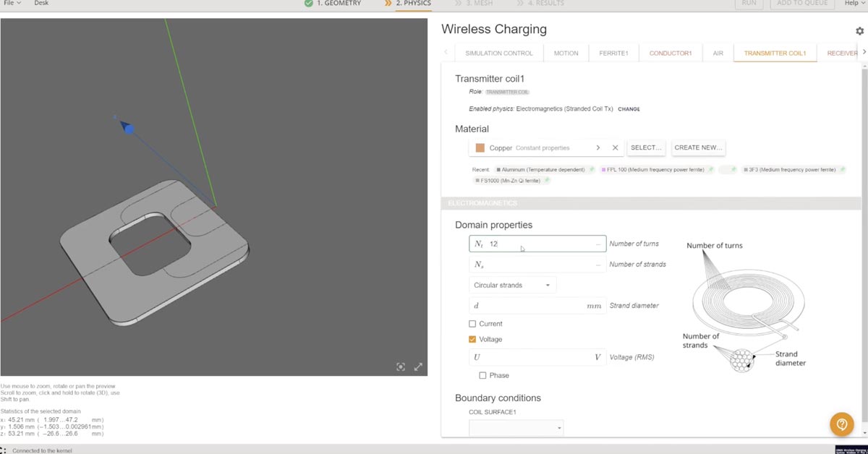Click the GEOMETRY stage chevron icon

pos(307,4)
